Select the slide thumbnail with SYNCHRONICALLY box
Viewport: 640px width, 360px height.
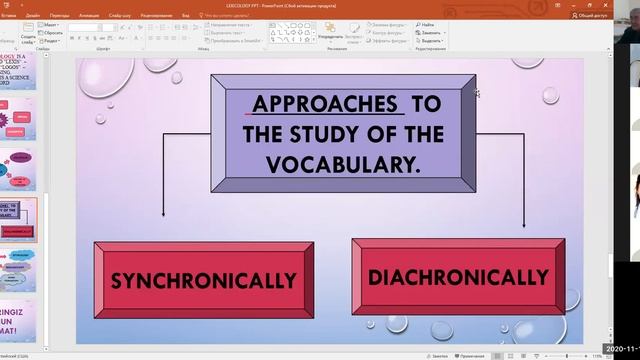pos(18,220)
